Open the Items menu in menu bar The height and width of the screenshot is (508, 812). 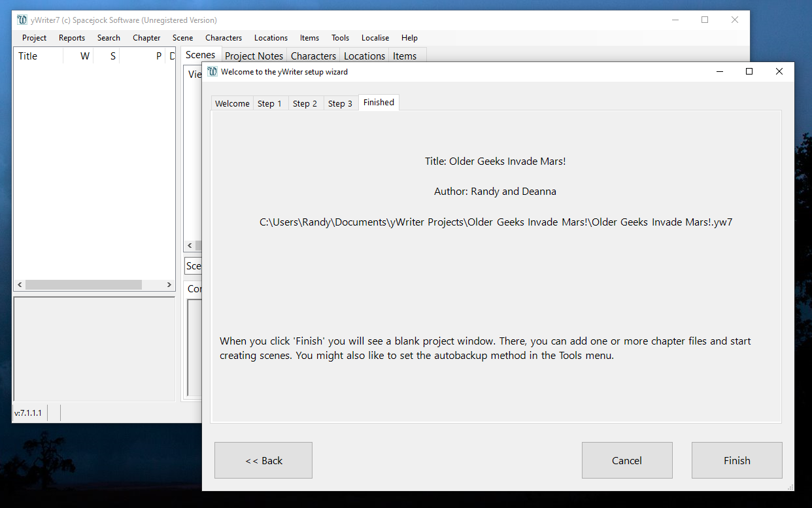tap(309, 38)
